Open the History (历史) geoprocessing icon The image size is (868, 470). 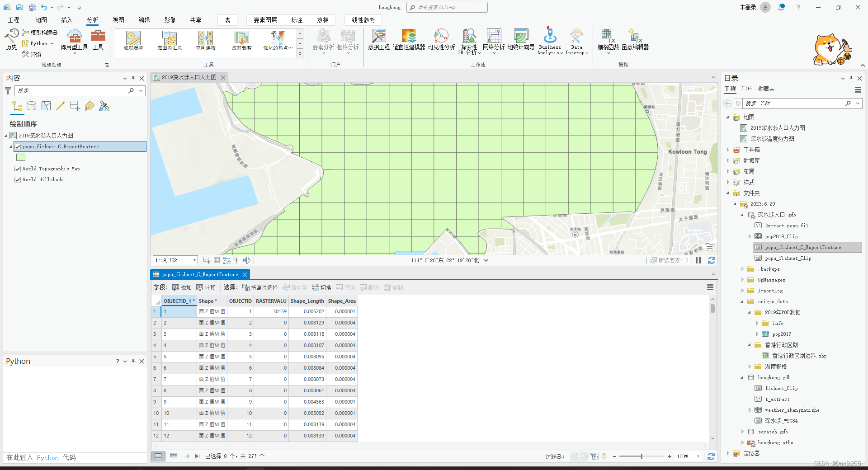pyautogui.click(x=11, y=39)
